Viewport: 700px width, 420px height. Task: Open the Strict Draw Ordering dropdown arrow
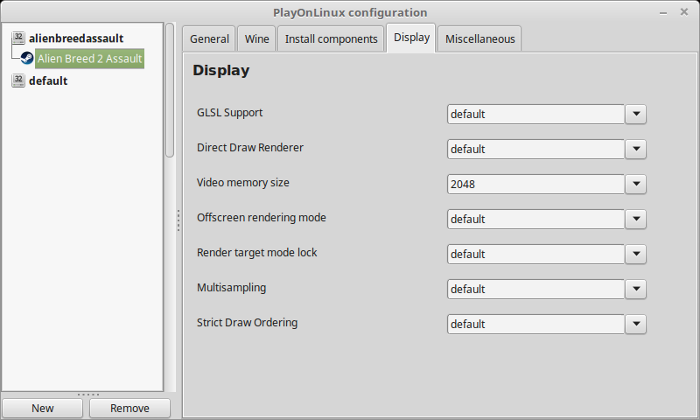tap(636, 324)
